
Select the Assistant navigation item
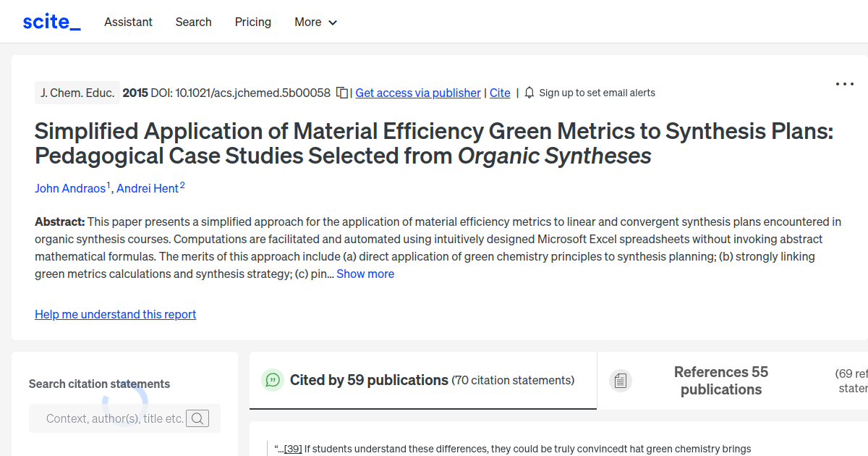128,22
